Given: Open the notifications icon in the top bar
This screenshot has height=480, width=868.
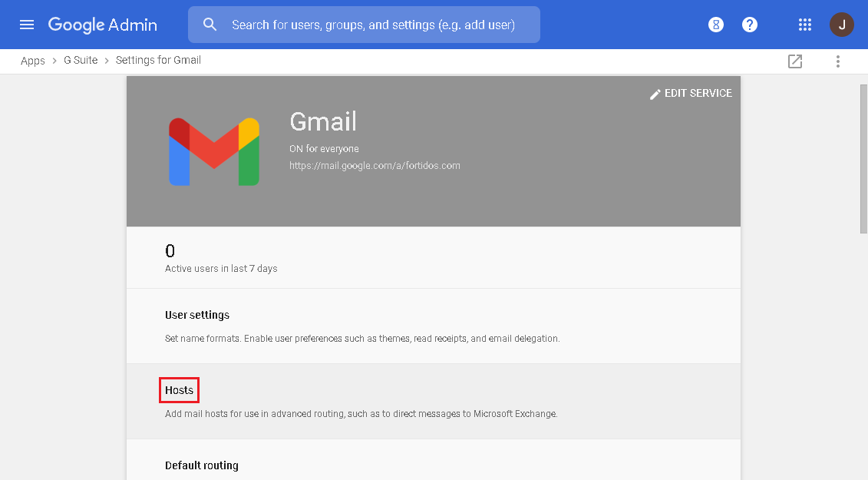Looking at the screenshot, I should 715,24.
